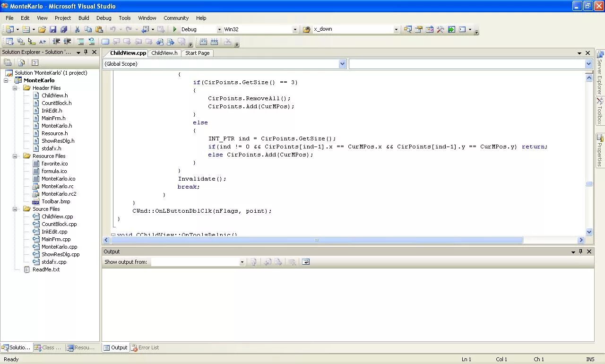605x364 pixels.
Task: Select ChildView.cpp in Source Files
Action: pyautogui.click(x=57, y=217)
